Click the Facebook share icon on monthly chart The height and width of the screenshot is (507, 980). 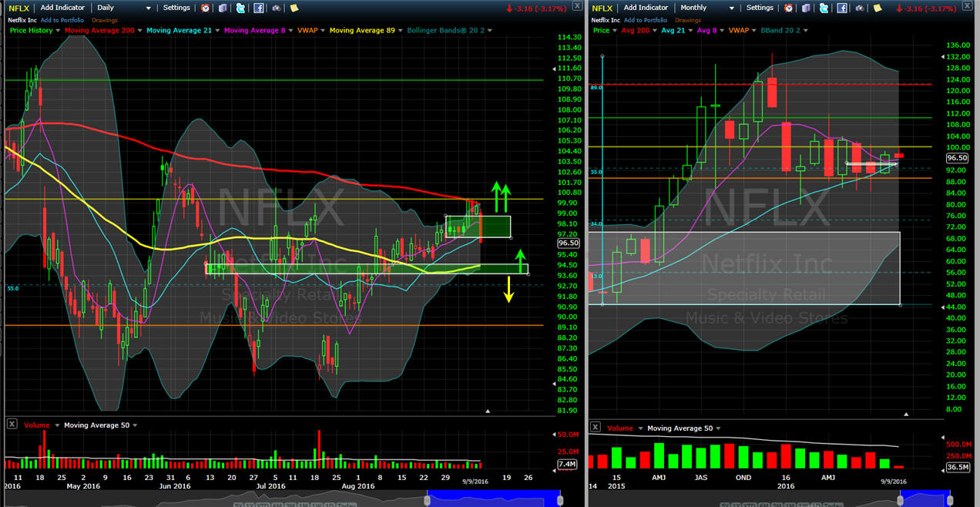(x=841, y=8)
